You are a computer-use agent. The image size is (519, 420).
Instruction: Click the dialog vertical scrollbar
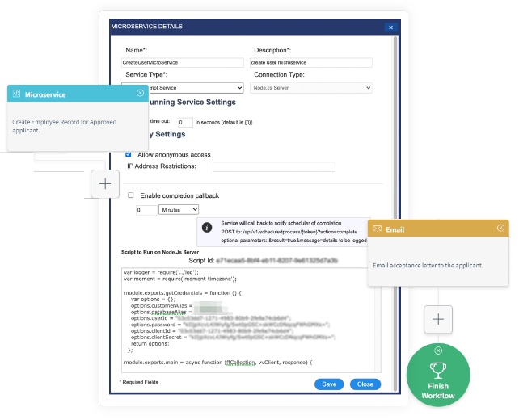(395, 213)
